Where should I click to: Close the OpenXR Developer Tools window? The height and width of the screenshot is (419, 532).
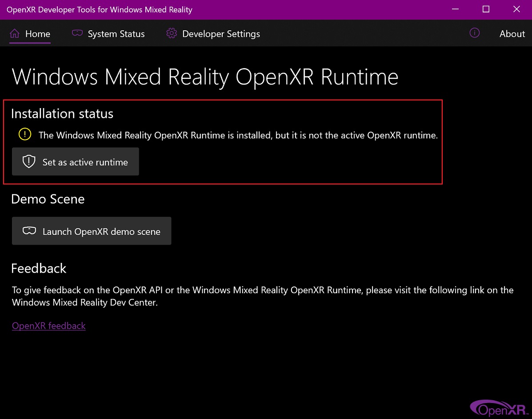point(516,9)
